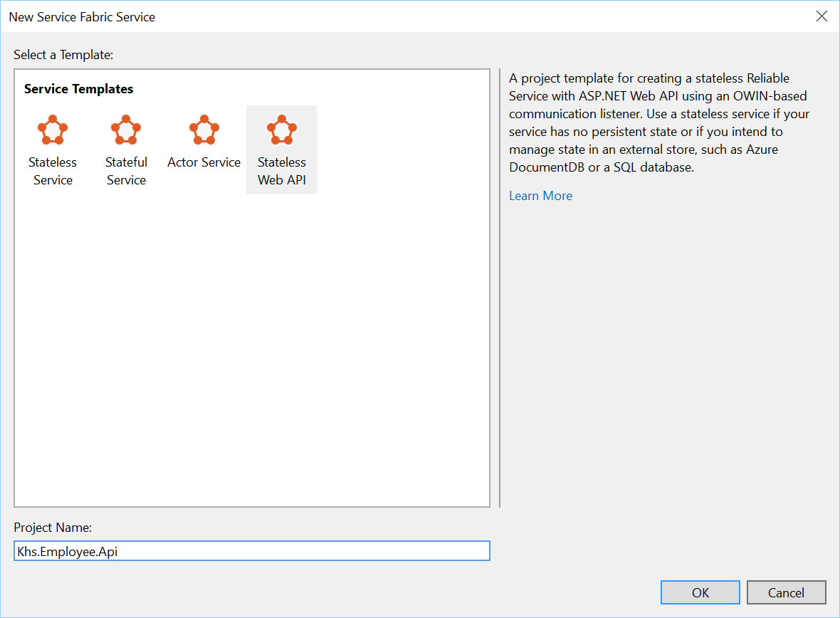Select the Stateless Service template icon
The height and width of the screenshot is (618, 840).
pyautogui.click(x=53, y=130)
